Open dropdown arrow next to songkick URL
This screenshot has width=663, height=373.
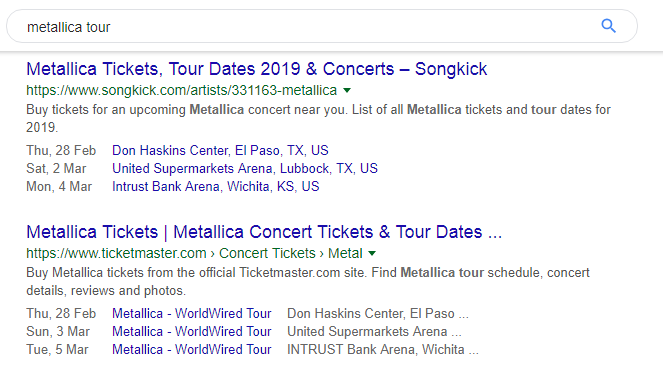click(347, 90)
